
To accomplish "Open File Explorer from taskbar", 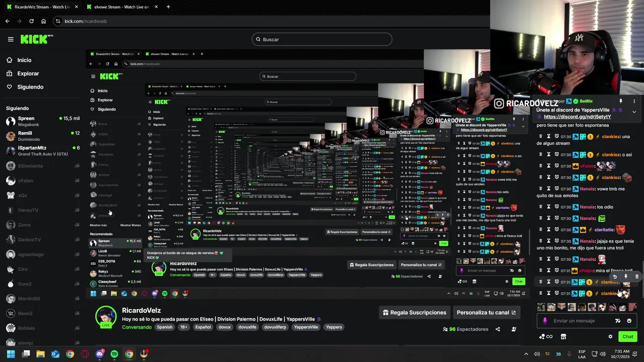I will [40, 354].
